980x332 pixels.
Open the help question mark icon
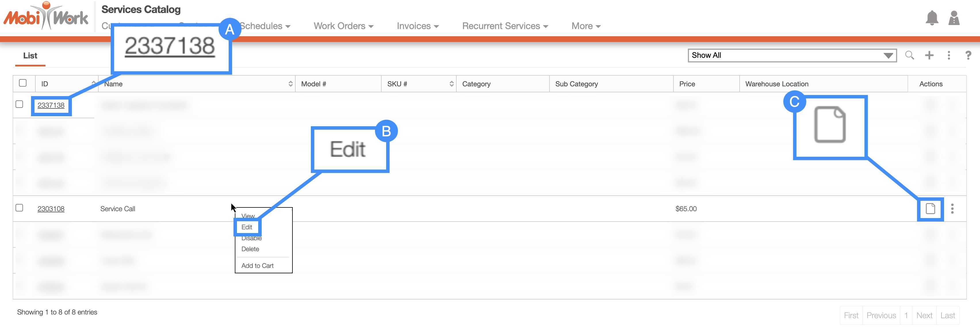click(x=968, y=55)
